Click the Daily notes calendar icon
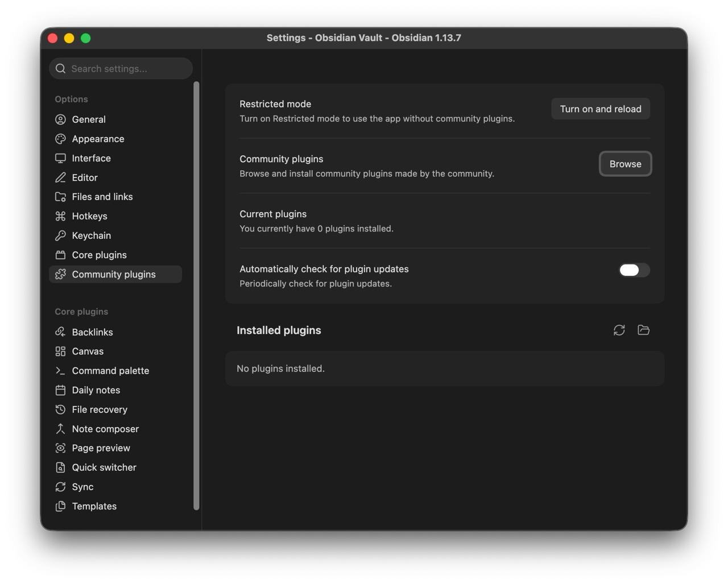 (60, 390)
